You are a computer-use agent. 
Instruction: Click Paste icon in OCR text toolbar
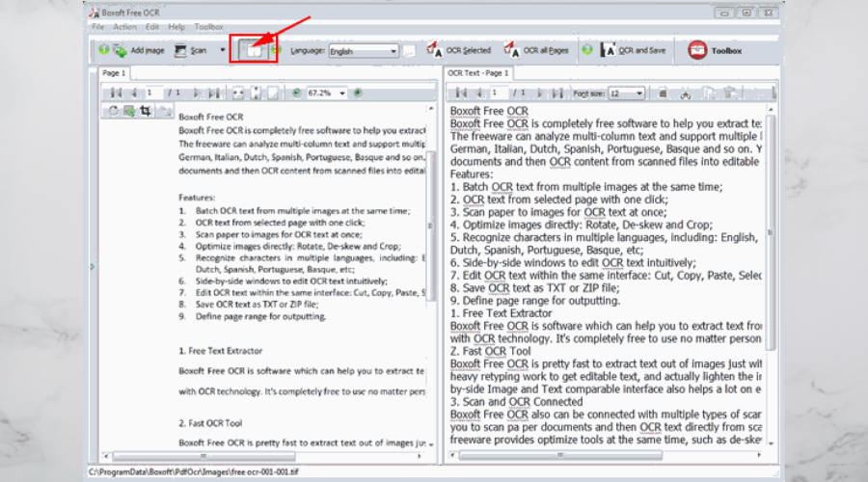coord(730,93)
